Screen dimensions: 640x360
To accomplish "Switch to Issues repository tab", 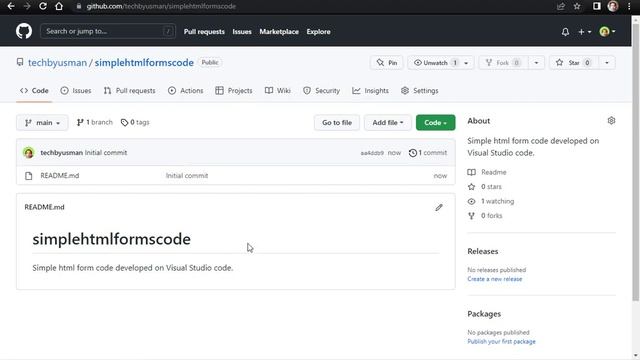I will [76, 91].
